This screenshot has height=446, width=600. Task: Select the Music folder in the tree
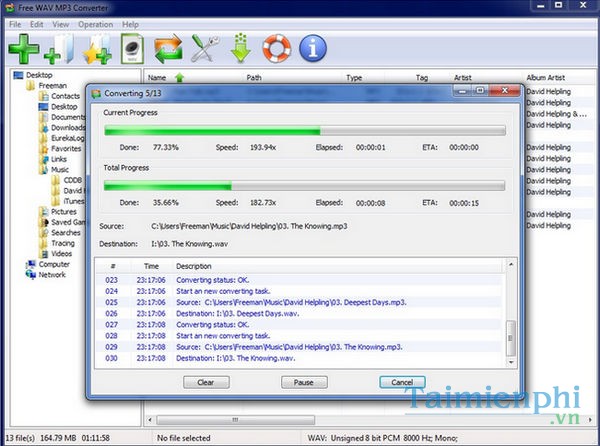click(x=60, y=169)
